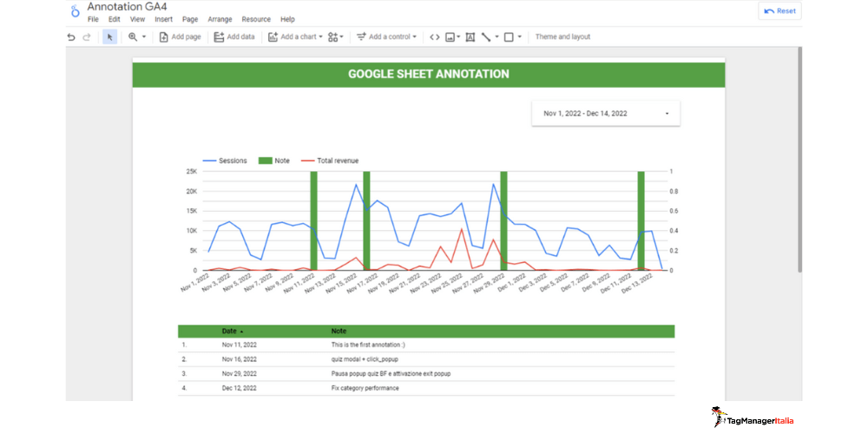
Task: Click the Nov 29, 2022 table cell
Action: [240, 373]
